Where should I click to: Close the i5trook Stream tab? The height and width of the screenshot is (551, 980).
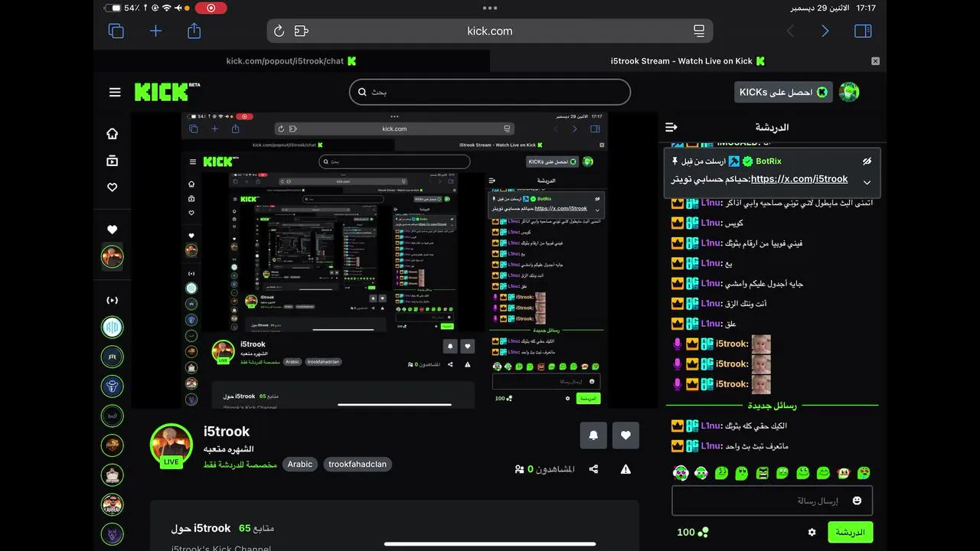click(875, 61)
